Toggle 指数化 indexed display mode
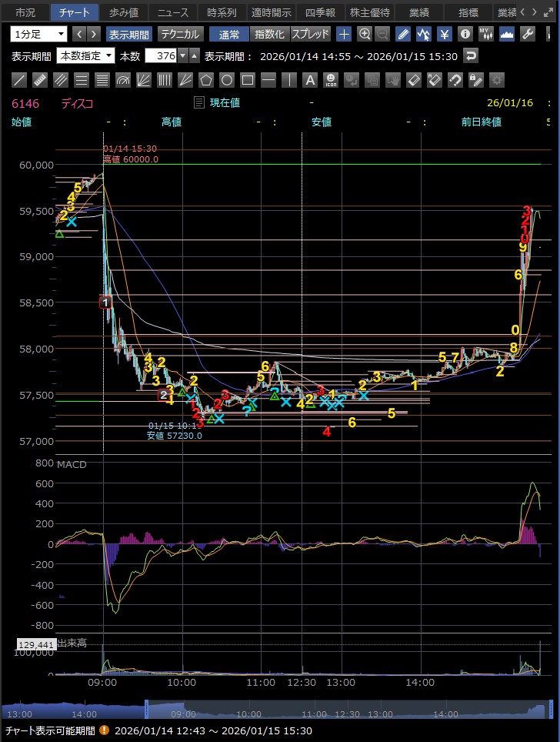The image size is (560, 742). (269, 34)
